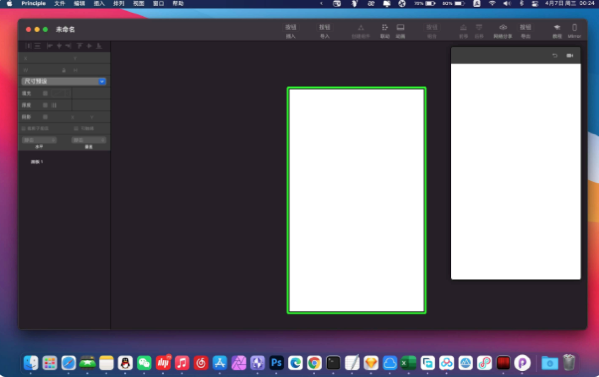Open the vertical scroll behavior dropdown
This screenshot has width=599, height=377.
88,140
